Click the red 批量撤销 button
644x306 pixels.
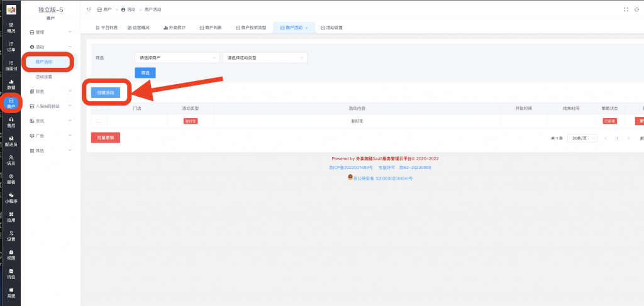(x=106, y=138)
